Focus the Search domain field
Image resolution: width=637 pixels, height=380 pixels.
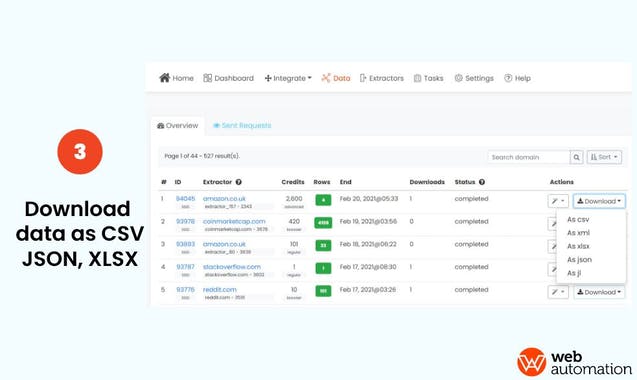pos(529,157)
